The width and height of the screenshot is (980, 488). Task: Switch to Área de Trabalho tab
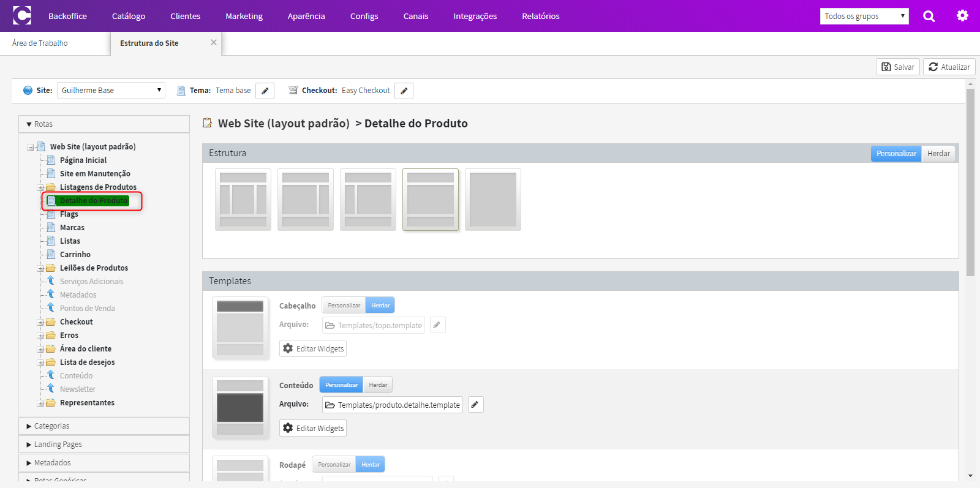55,43
